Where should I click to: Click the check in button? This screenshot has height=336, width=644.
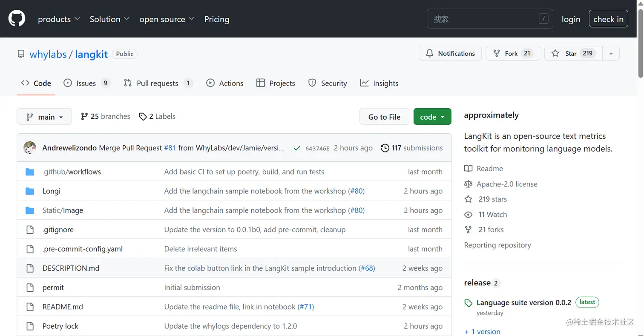point(608,19)
